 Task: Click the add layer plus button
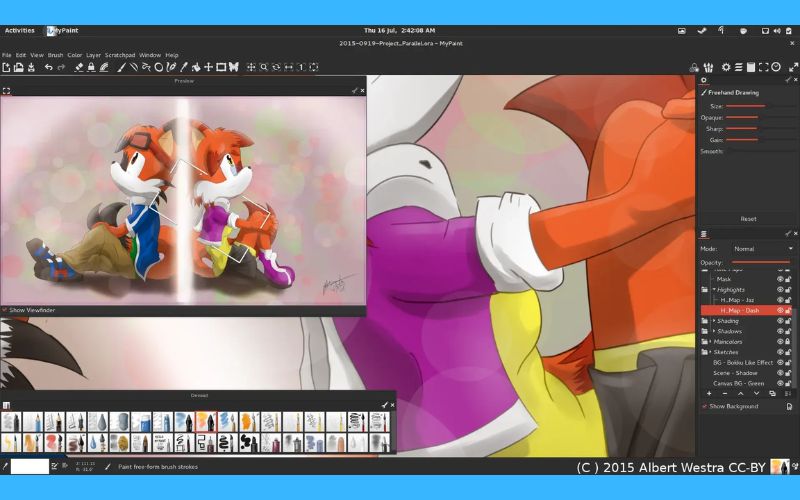709,393
